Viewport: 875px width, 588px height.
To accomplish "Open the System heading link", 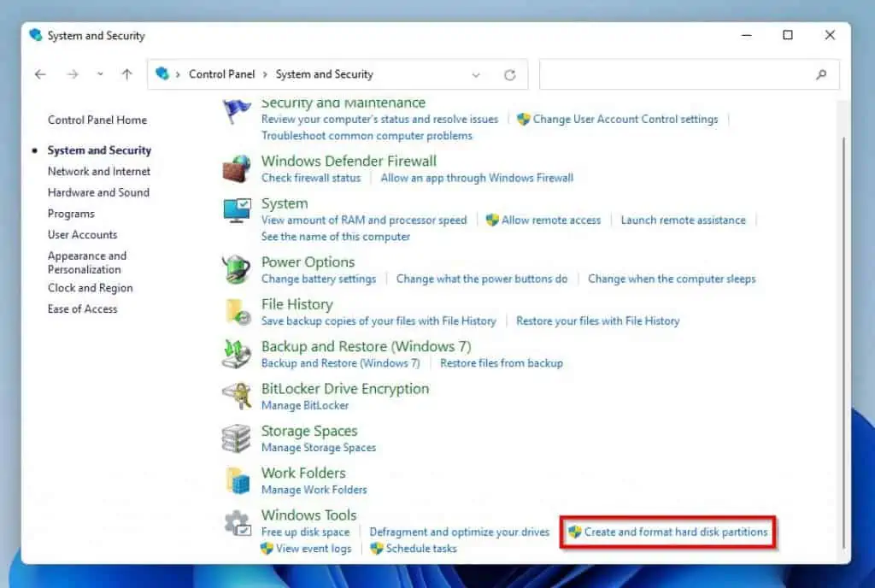I will click(x=284, y=203).
